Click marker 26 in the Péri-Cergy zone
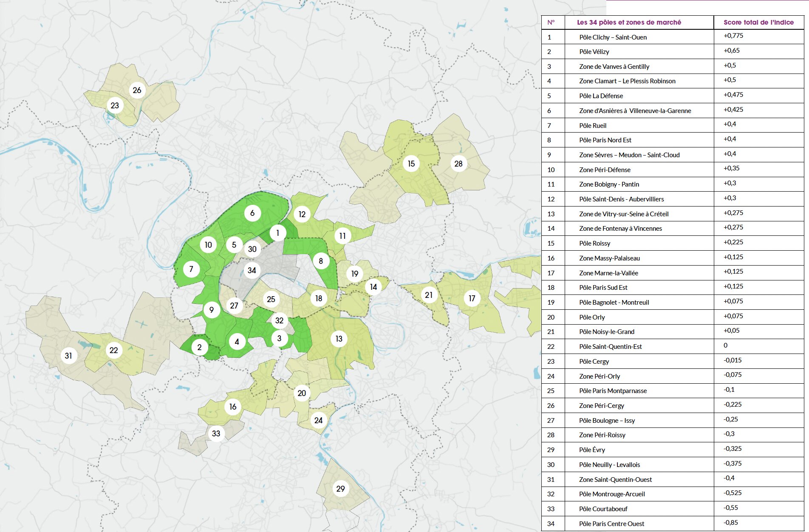Viewport: 809px width, 532px height. click(136, 90)
